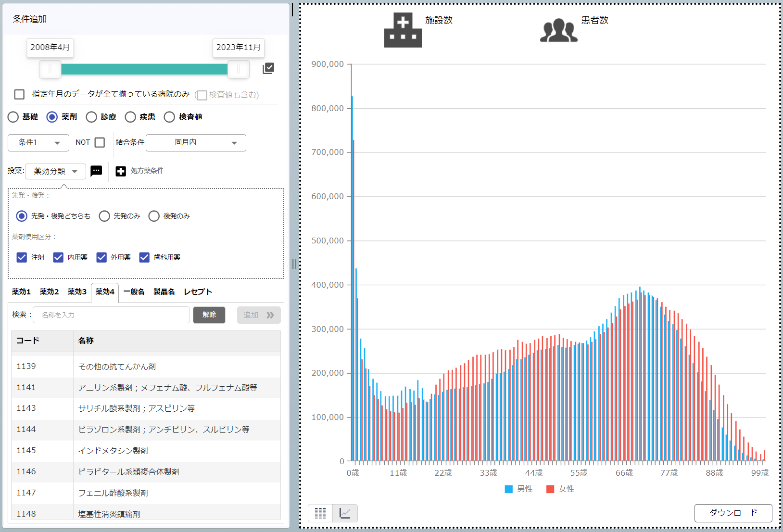Uncheck the 歯科用薬 checkbox
783x532 pixels.
(144, 257)
